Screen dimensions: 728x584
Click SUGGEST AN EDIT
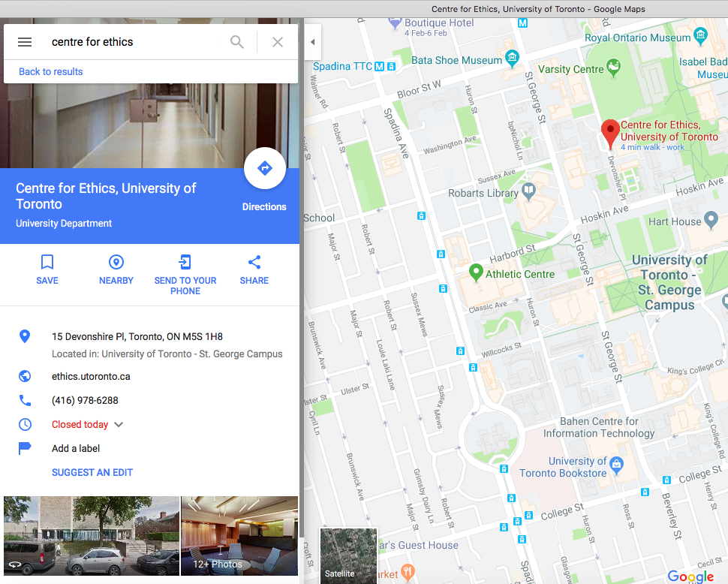pos(92,473)
